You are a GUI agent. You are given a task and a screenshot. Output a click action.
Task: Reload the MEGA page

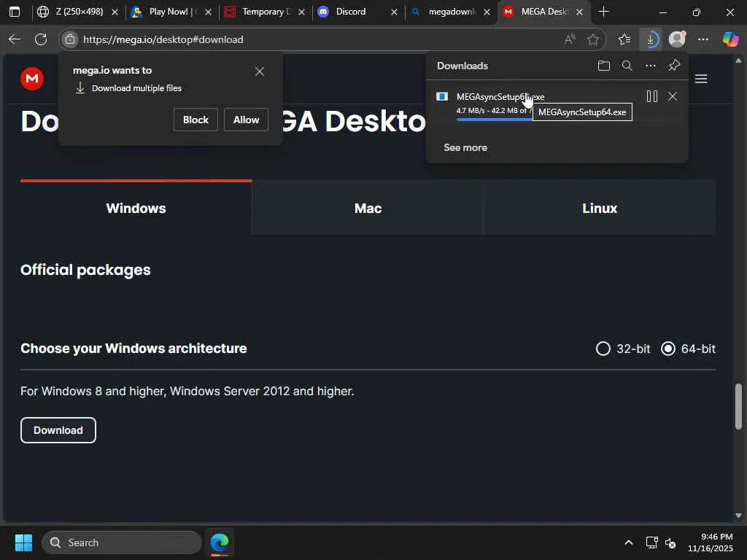41,39
